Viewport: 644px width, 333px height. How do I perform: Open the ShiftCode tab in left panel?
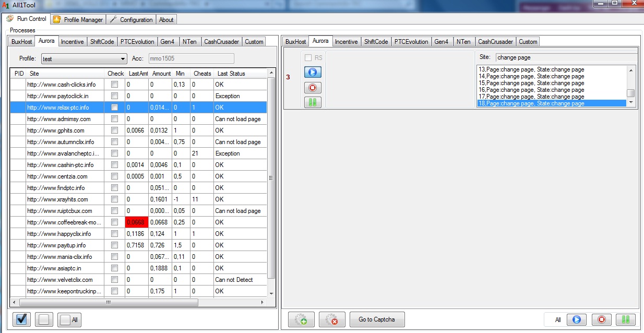[x=102, y=42]
